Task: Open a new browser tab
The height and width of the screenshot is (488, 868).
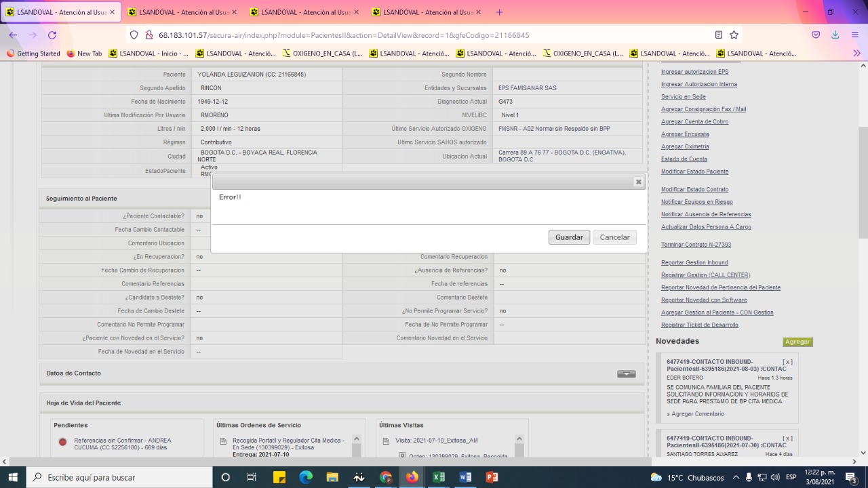Action: click(x=500, y=12)
